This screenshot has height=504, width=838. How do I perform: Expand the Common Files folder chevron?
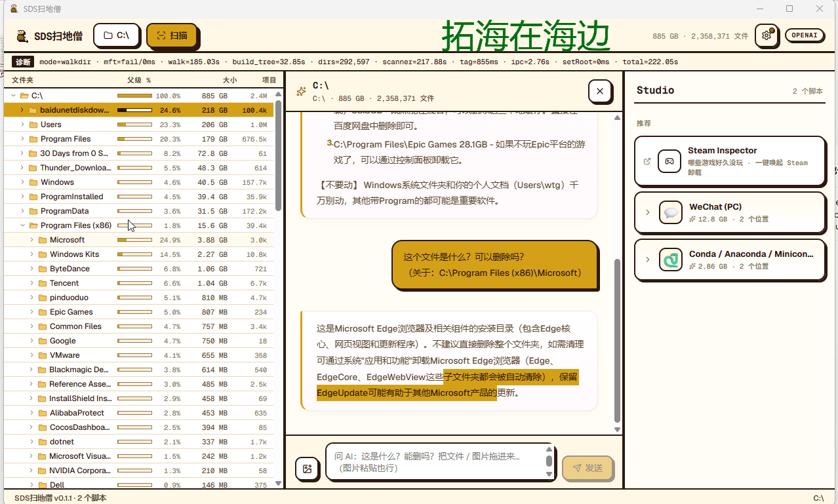tap(31, 326)
